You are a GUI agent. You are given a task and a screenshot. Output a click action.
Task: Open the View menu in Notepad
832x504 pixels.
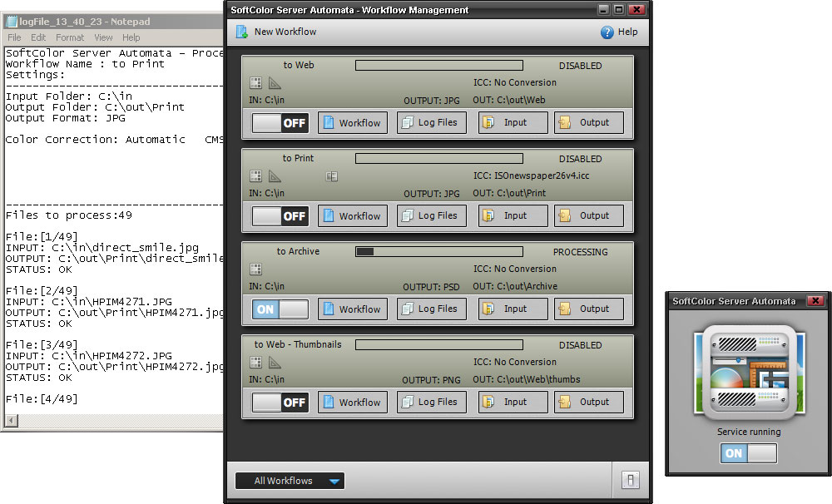103,37
